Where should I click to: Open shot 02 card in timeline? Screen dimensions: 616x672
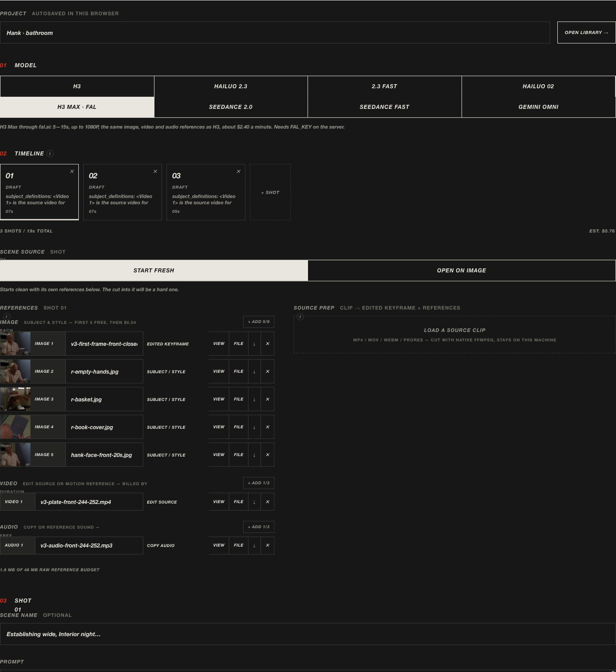[123, 192]
